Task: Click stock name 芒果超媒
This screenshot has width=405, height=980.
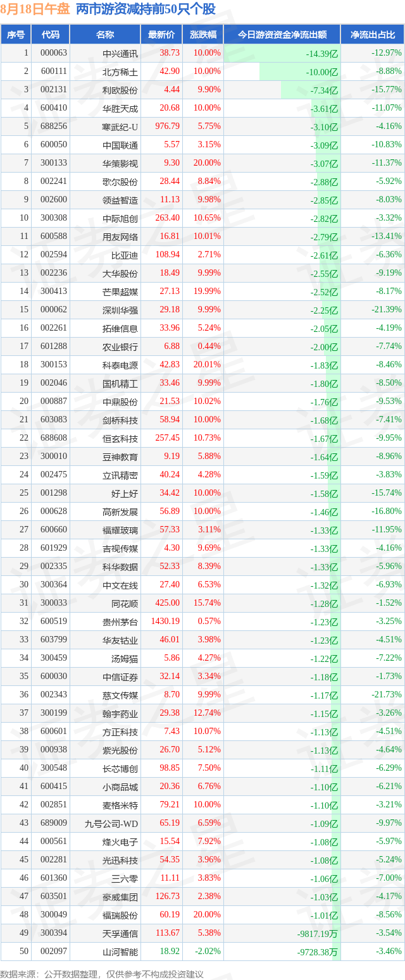Action: click(x=120, y=291)
